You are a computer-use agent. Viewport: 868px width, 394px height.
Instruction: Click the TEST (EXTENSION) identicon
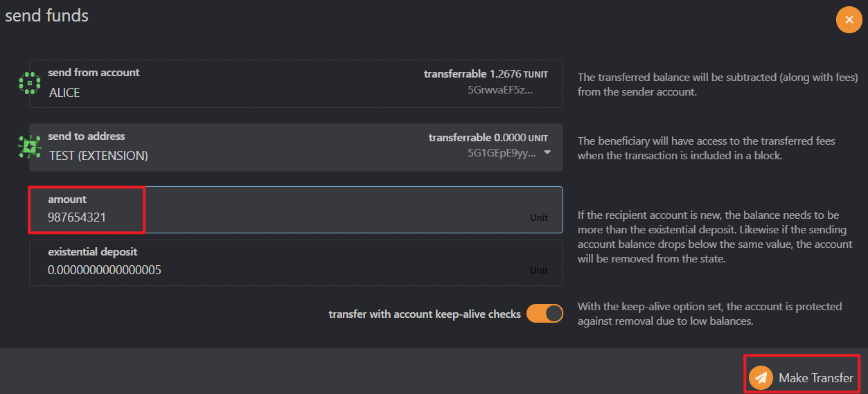pyautogui.click(x=30, y=146)
